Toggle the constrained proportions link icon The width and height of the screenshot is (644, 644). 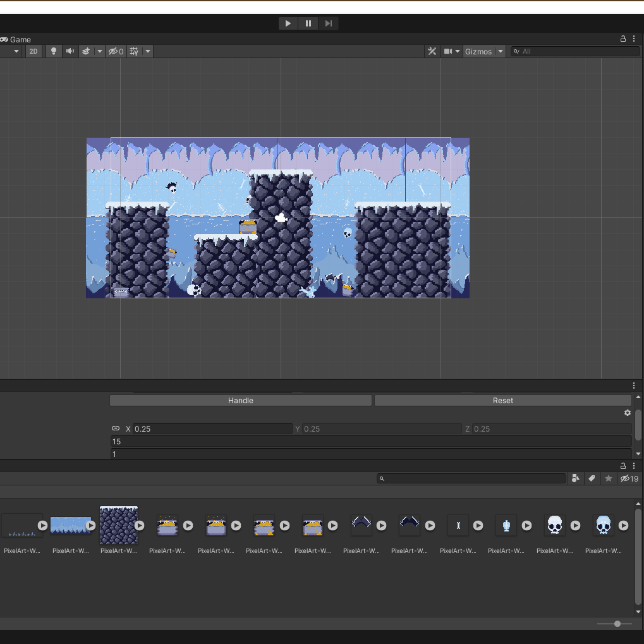tap(115, 428)
